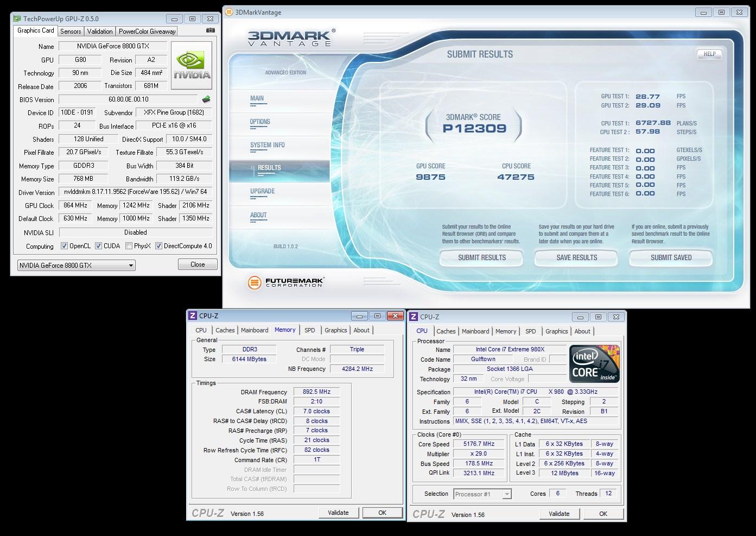This screenshot has width=756, height=536.
Task: Click the SUBMIT SAVED button
Action: click(671, 258)
